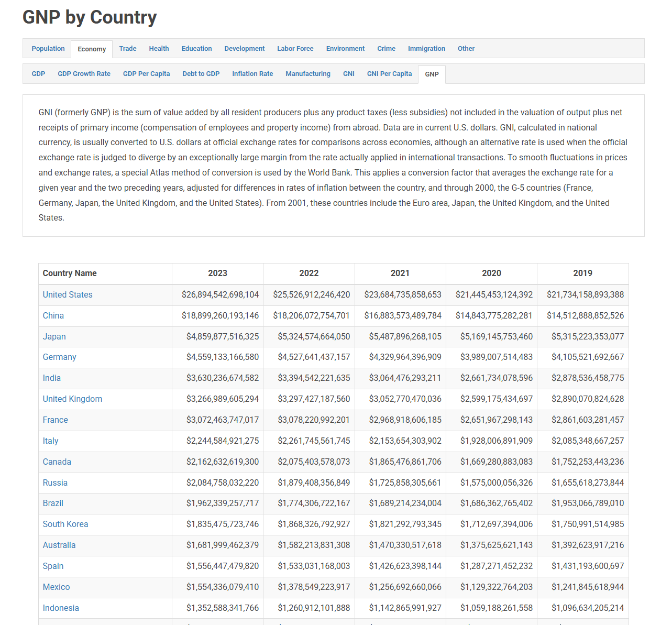
Task: Click the 2021 column header
Action: pyautogui.click(x=400, y=273)
